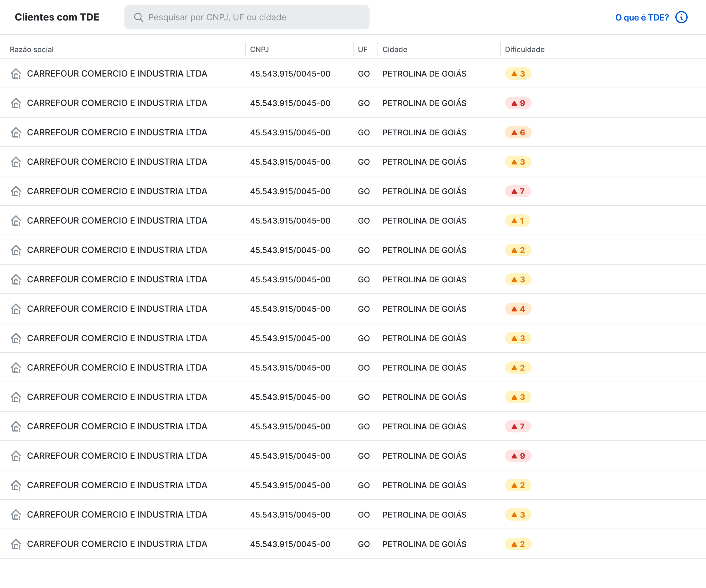This screenshot has width=706, height=588.
Task: Click house icon in the difficulty 6 row
Action: (16, 132)
